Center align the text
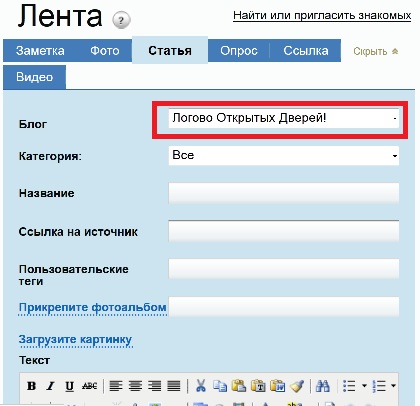The image size is (420, 406). pyautogui.click(x=135, y=386)
